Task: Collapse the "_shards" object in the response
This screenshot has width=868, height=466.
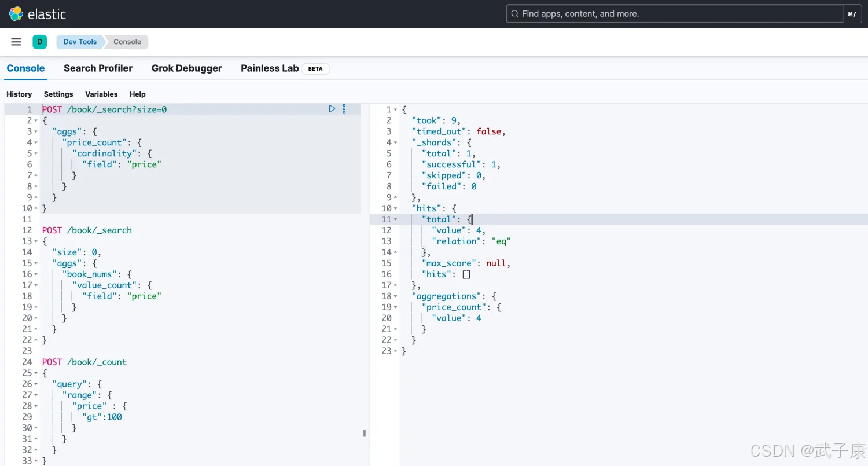Action: [x=395, y=142]
